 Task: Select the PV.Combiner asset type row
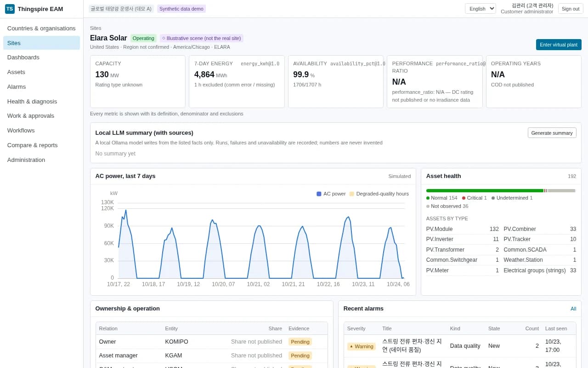(540, 229)
